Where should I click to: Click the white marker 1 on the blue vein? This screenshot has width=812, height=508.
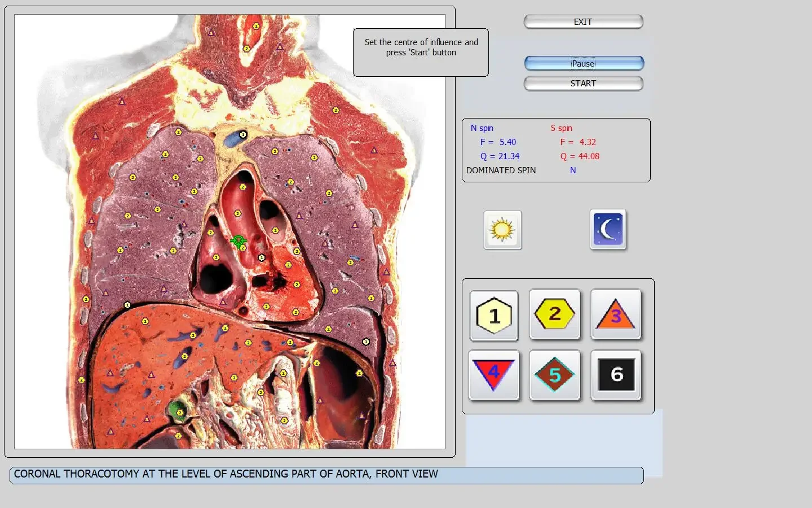pyautogui.click(x=243, y=134)
